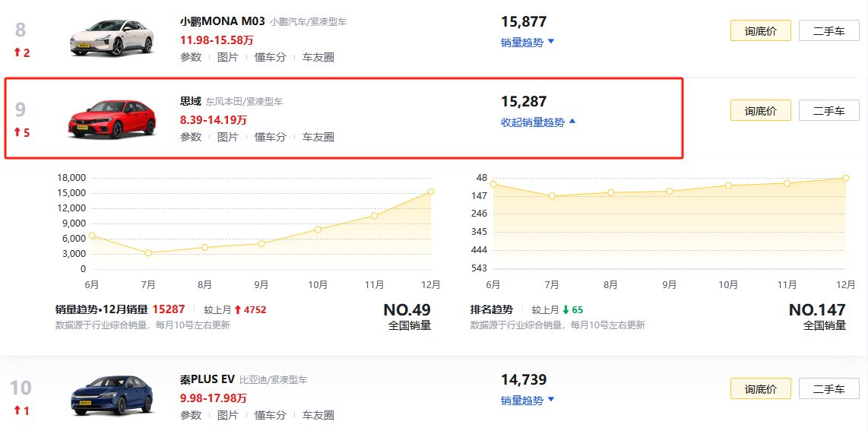
Task: Click 询底价 for 小鹏MONA M03
Action: (761, 31)
